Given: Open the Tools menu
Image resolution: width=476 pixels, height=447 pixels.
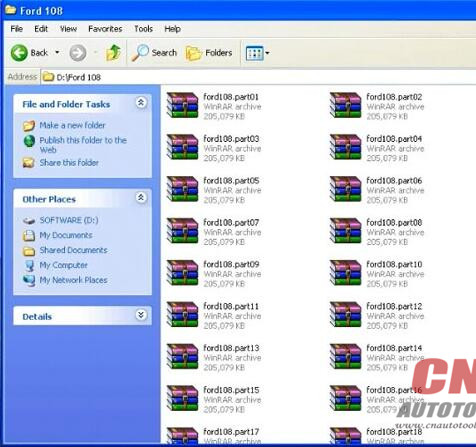Looking at the screenshot, I should 143,29.
